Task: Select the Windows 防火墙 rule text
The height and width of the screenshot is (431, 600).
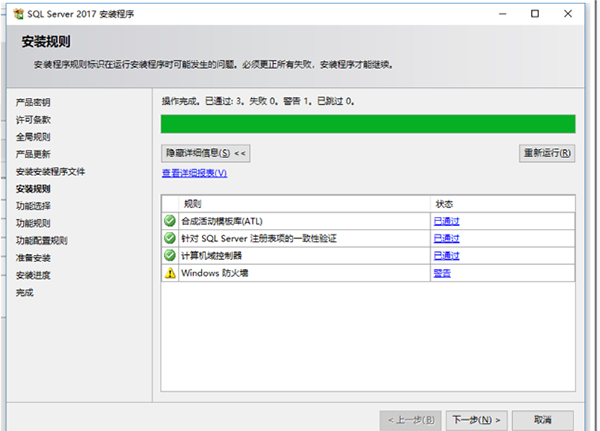Action: coord(215,273)
